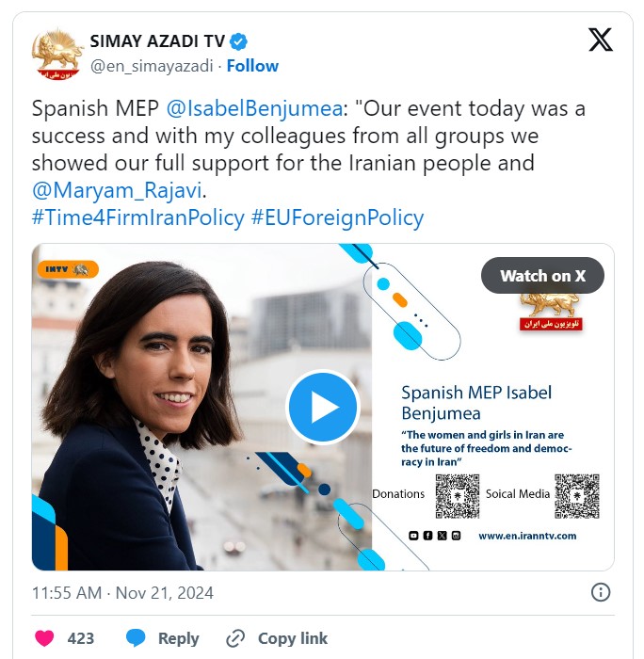Click the 423 likes count
Viewport: 644px width, 659px height.
[81, 638]
